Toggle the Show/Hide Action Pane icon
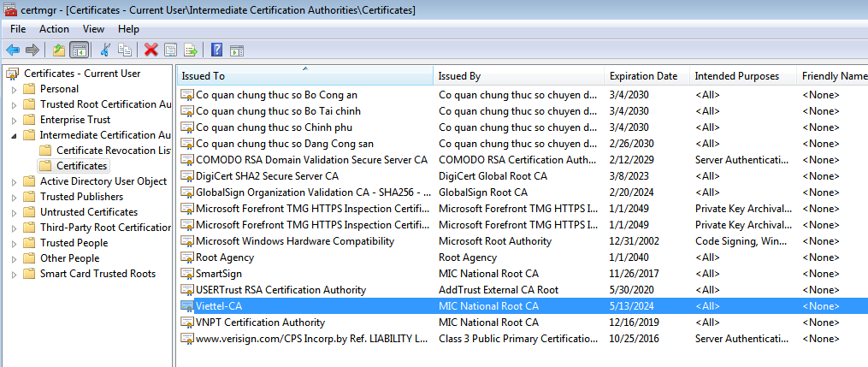Screen dimensions: 868x367 tap(237, 50)
